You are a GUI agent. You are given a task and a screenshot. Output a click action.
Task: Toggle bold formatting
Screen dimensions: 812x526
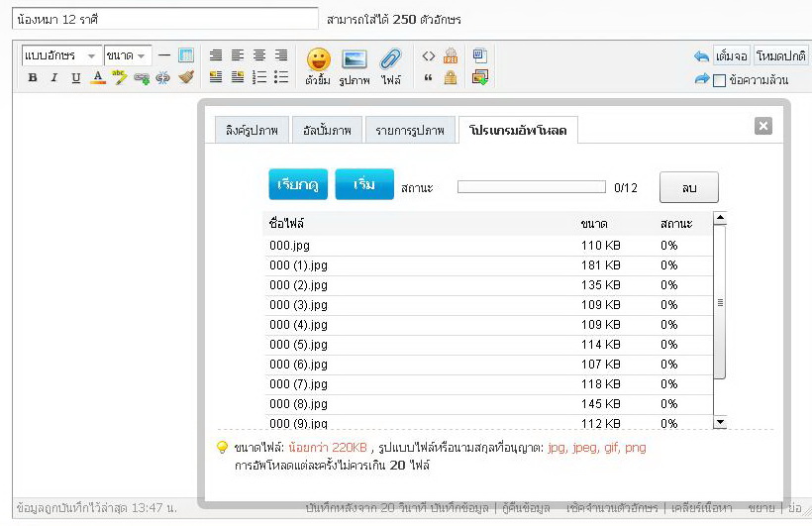click(33, 77)
